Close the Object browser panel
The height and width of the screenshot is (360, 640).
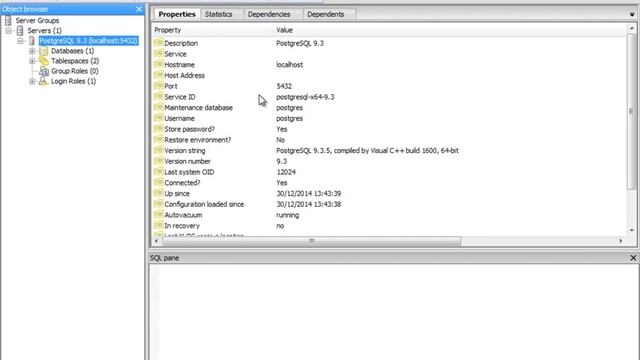click(x=139, y=9)
